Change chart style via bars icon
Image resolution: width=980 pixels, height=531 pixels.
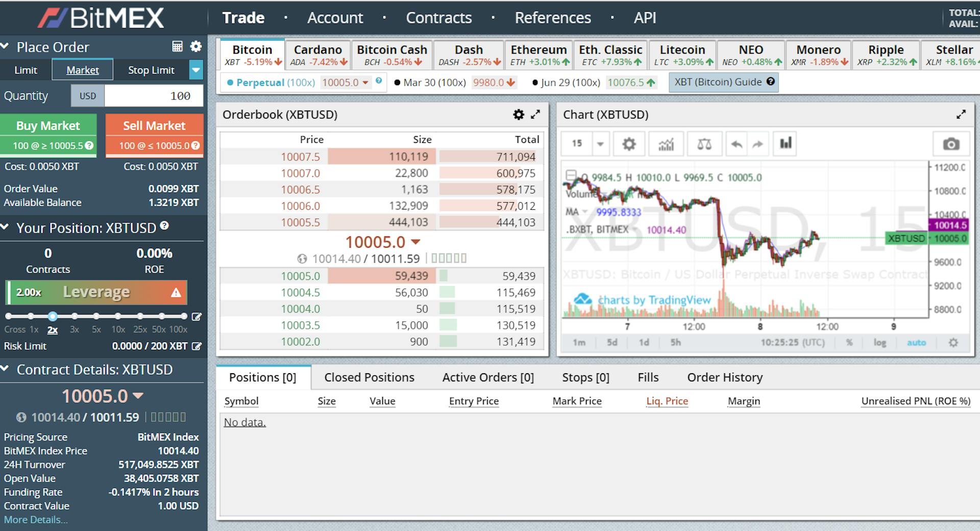[785, 143]
